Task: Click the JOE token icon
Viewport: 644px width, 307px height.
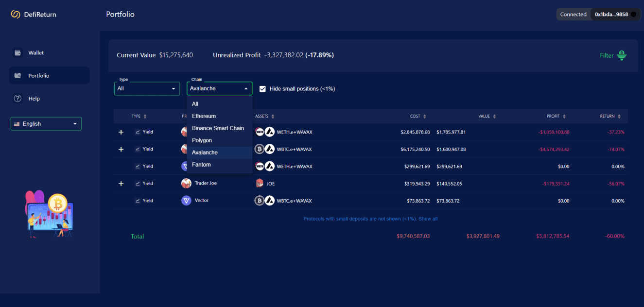Action: click(x=259, y=184)
